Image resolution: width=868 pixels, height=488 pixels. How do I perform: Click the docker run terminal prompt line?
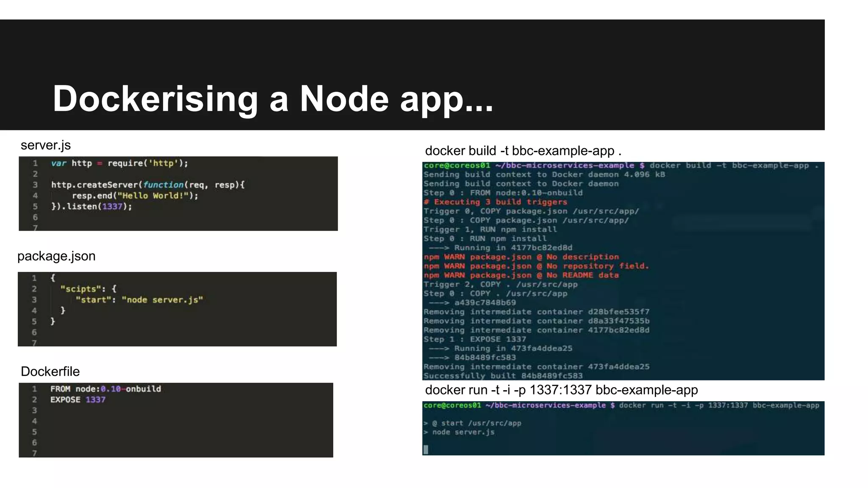[x=621, y=405]
